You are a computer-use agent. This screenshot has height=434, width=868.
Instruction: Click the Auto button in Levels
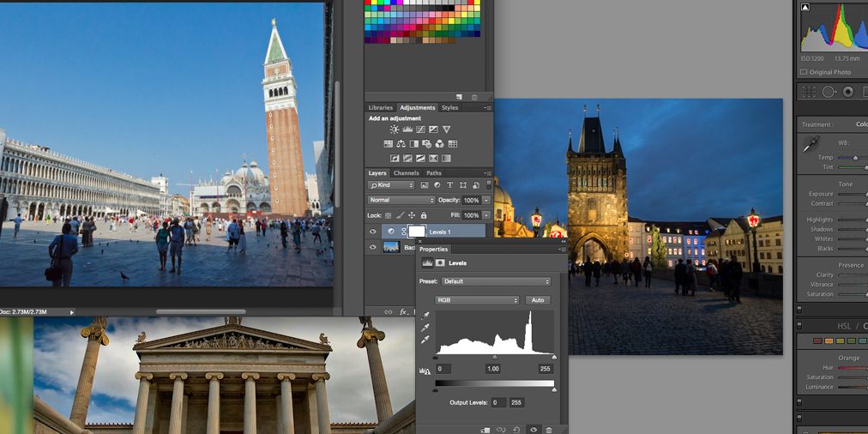pos(538,300)
